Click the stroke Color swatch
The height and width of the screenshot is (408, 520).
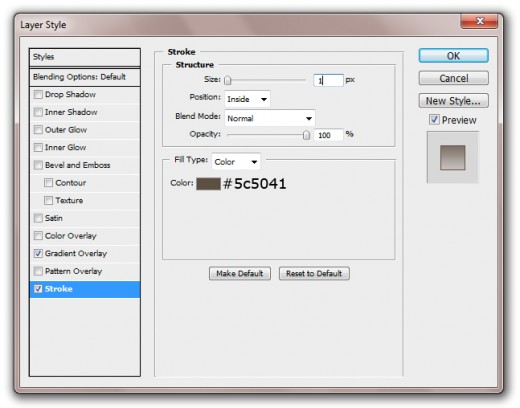pos(208,184)
